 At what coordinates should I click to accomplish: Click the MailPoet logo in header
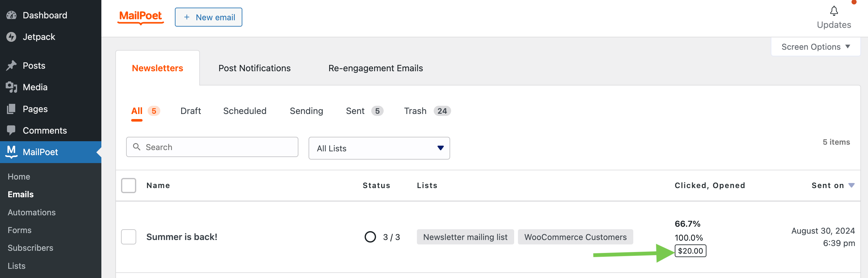coord(141,17)
